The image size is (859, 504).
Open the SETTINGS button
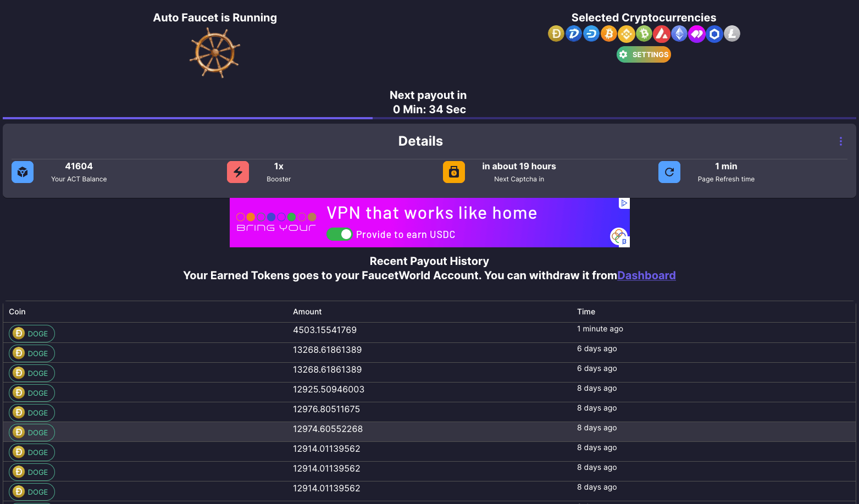[x=644, y=54]
